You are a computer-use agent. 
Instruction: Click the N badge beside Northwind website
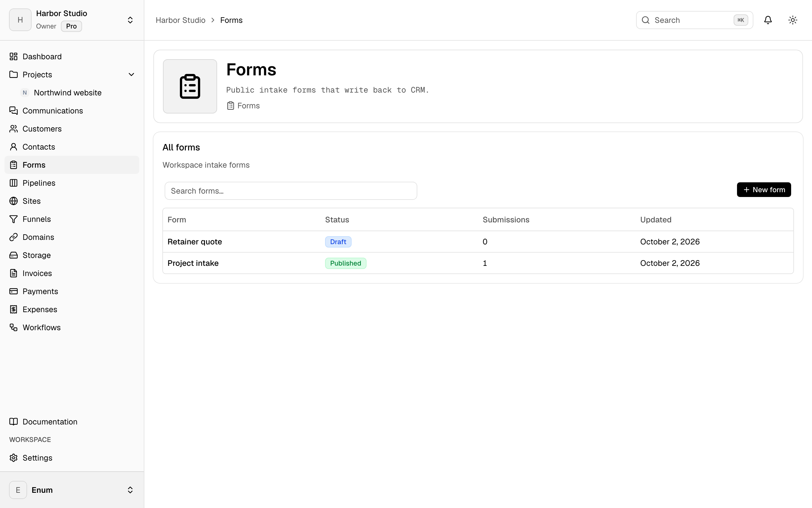pos(25,93)
